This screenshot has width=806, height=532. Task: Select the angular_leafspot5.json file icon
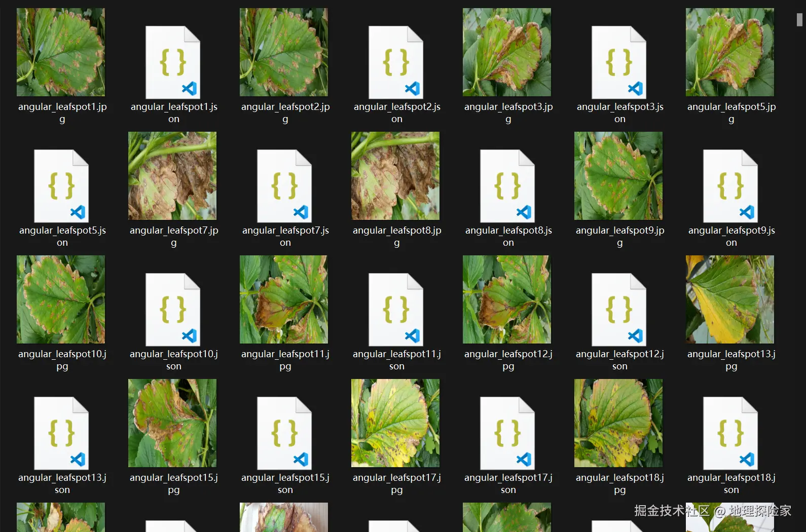pyautogui.click(x=61, y=186)
